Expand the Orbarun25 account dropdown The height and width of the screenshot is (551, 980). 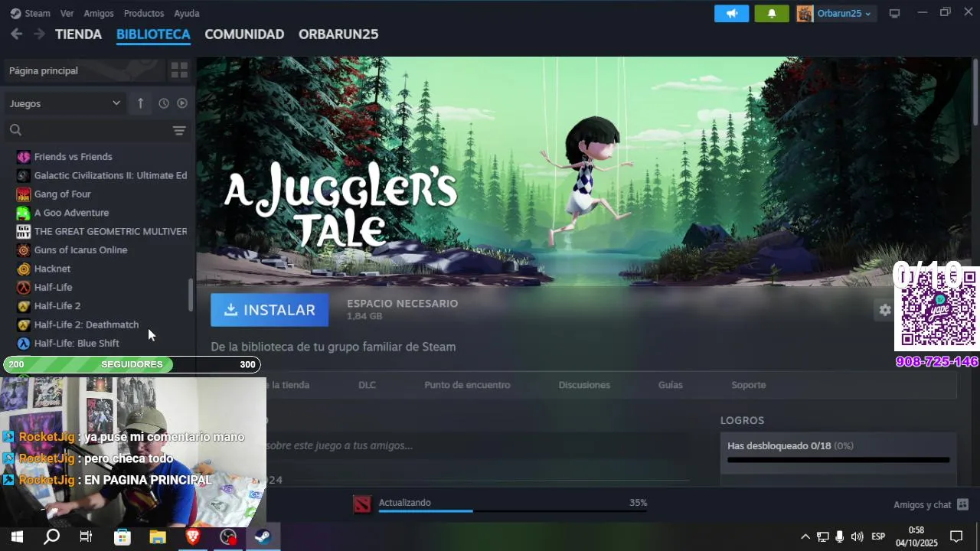tap(836, 13)
